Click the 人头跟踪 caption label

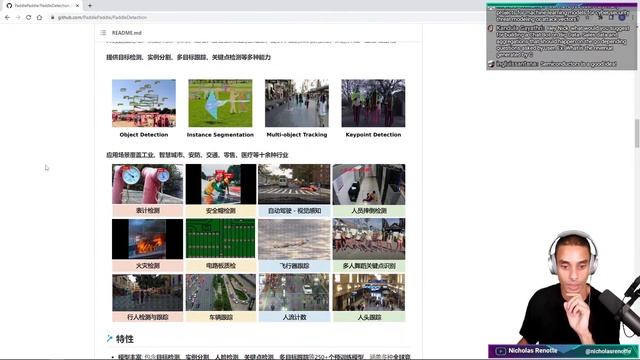pos(369,317)
